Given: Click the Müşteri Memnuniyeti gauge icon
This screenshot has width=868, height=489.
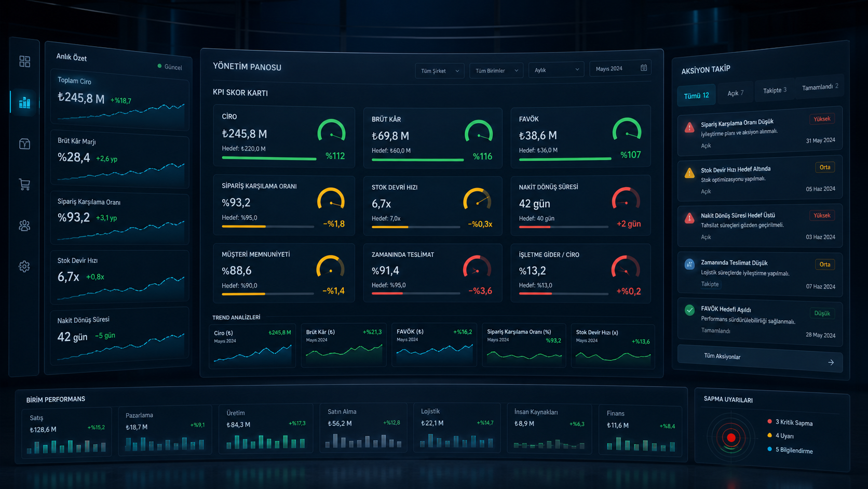Looking at the screenshot, I should click(330, 267).
